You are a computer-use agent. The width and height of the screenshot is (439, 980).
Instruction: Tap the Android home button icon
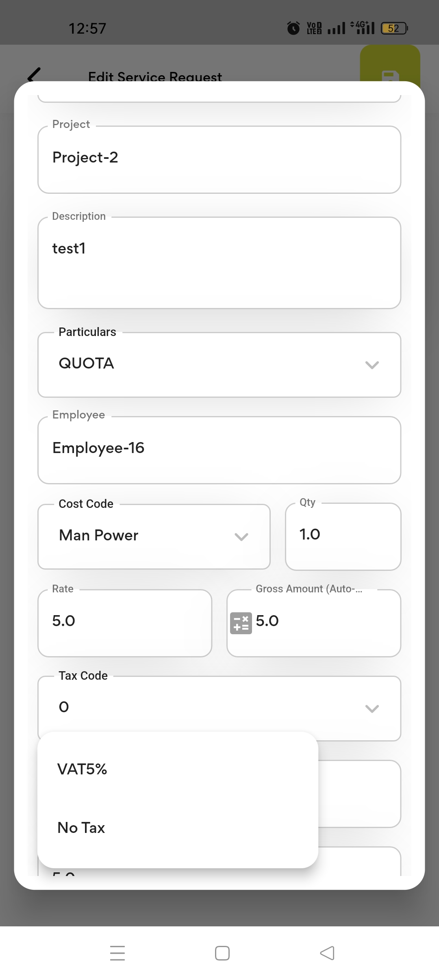coord(222,953)
